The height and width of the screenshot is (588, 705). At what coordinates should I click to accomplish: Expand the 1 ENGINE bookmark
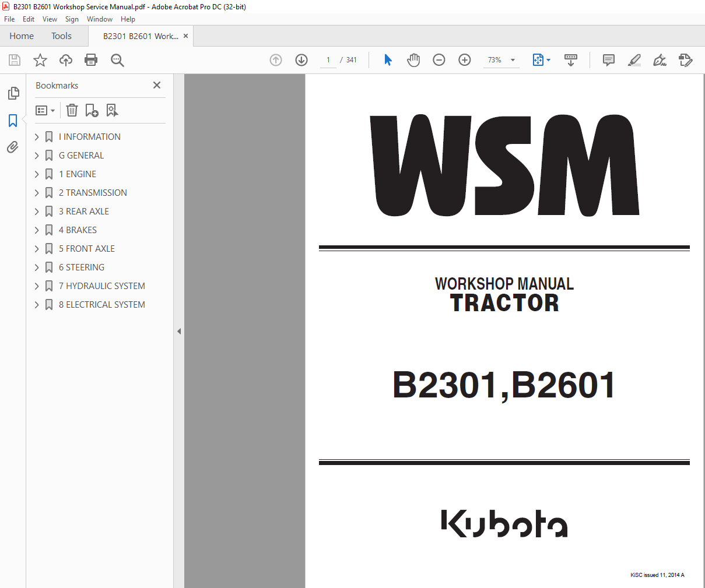coord(37,174)
